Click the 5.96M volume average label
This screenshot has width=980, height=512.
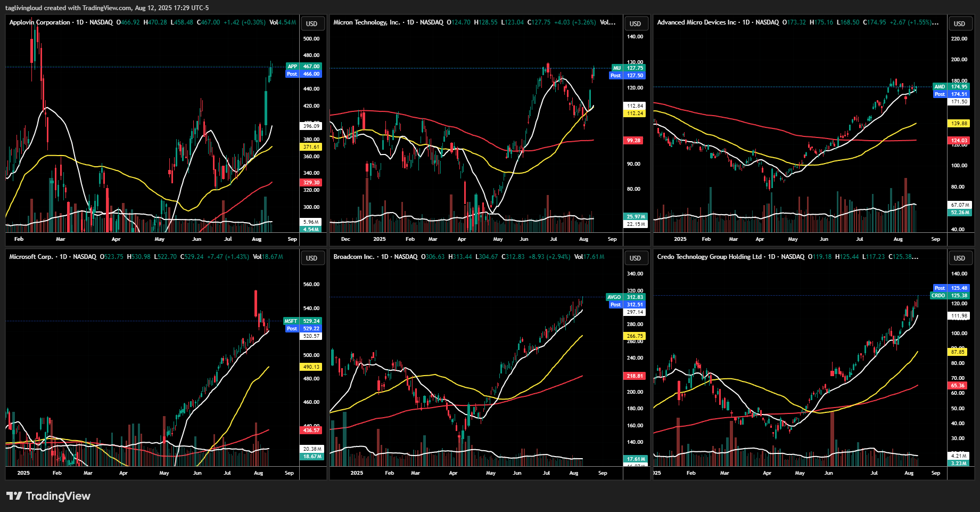point(311,222)
